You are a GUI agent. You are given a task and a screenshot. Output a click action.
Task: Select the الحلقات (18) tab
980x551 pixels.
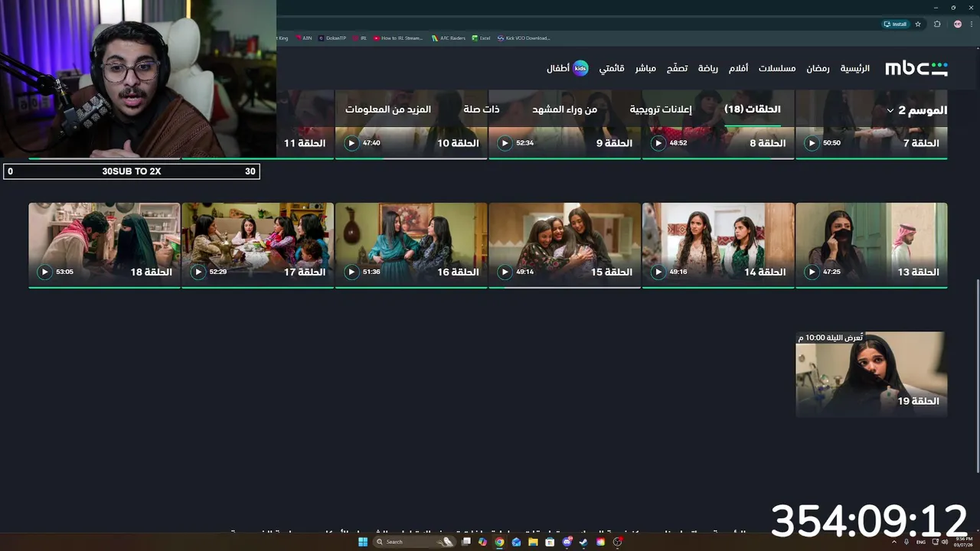(x=753, y=109)
